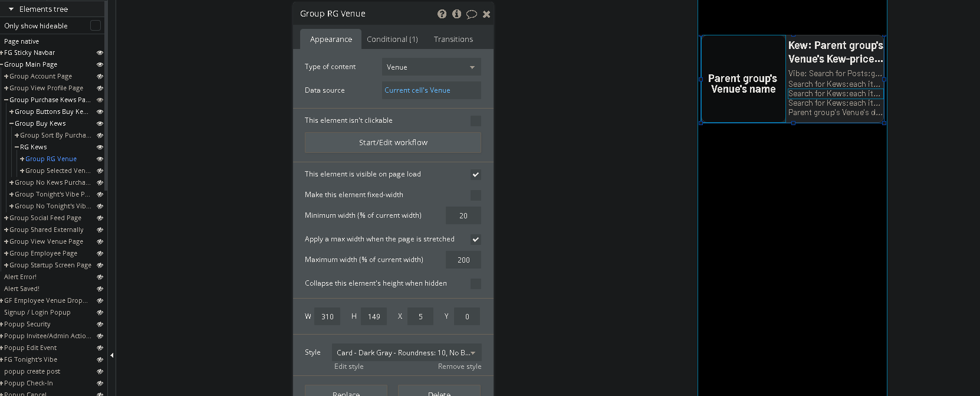Uncheck element is visible on page load
The image size is (980, 396).
pos(476,175)
